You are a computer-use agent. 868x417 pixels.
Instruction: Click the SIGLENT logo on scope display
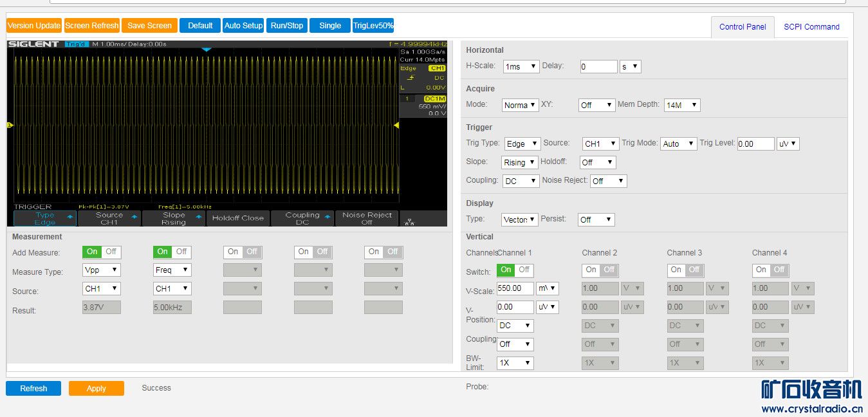34,44
